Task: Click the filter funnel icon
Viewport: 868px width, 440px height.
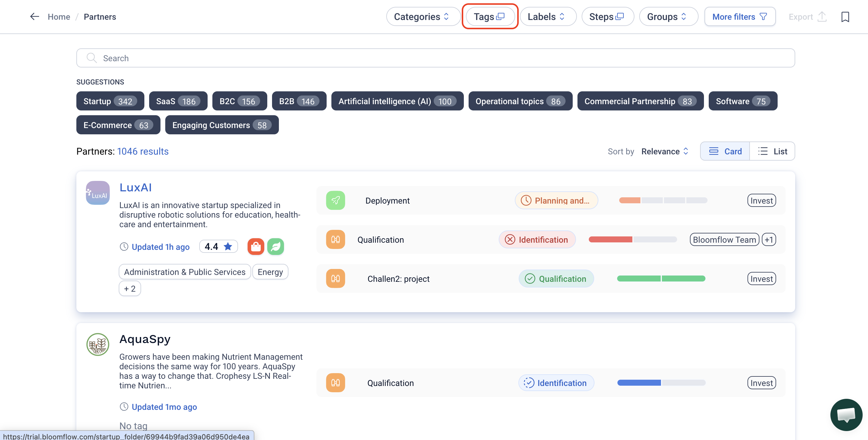Action: [x=763, y=16]
